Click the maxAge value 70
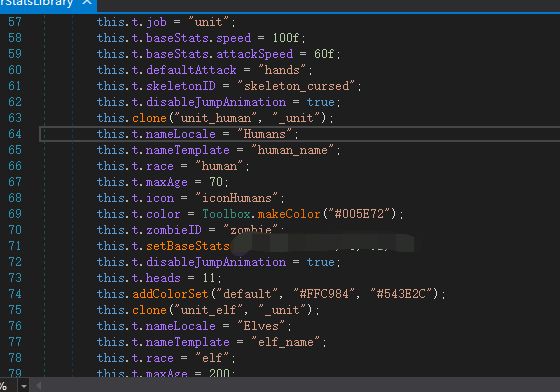The height and width of the screenshot is (392, 560). click(x=216, y=182)
